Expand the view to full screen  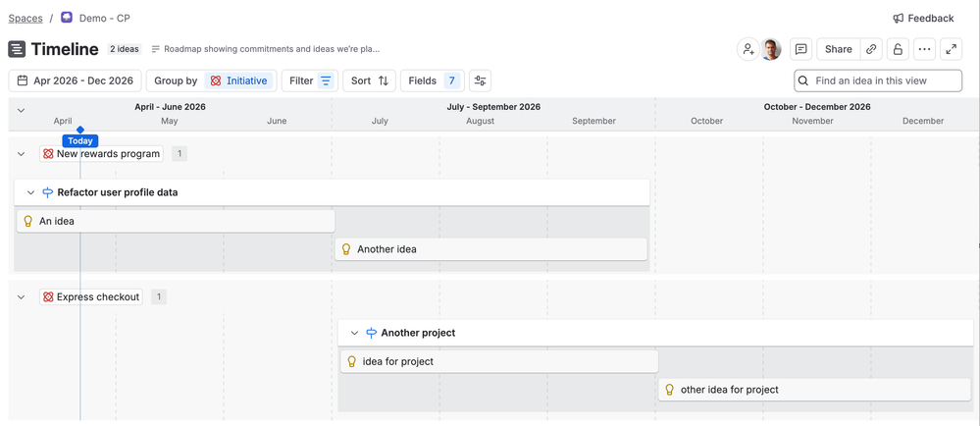click(952, 49)
